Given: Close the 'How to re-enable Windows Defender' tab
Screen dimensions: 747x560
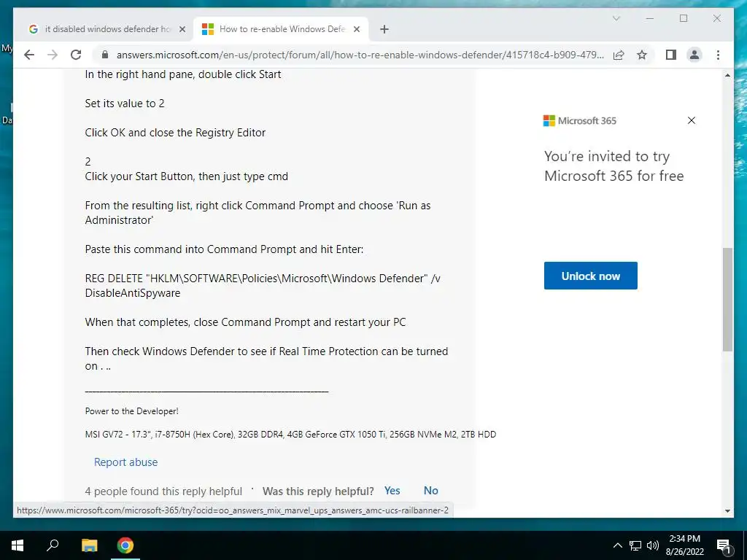Looking at the screenshot, I should 357,29.
